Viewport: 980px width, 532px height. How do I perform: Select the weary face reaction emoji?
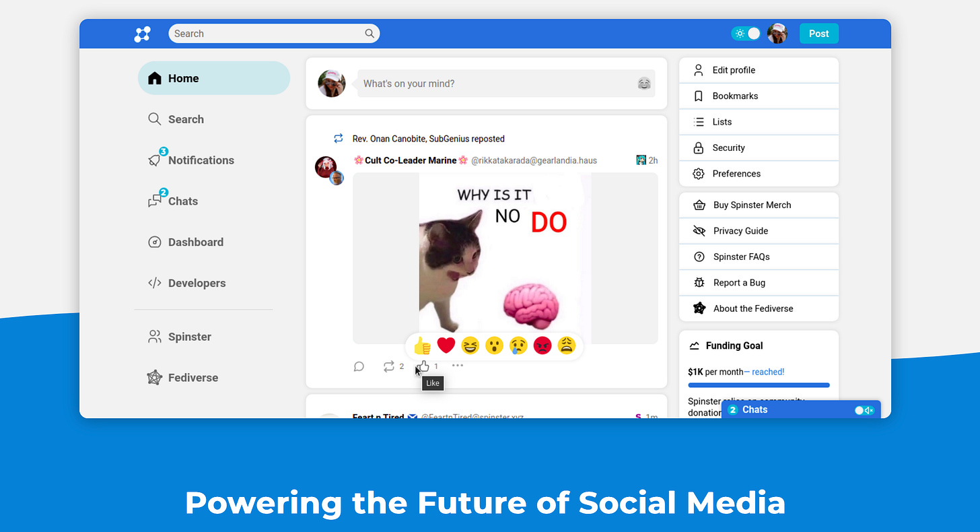(567, 345)
